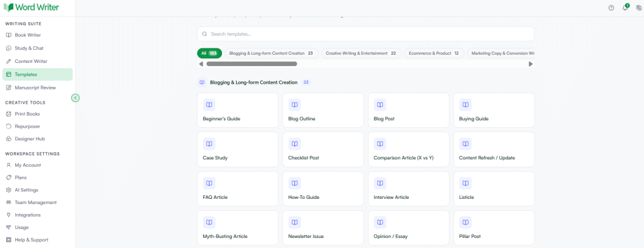Click the Word Writer logo
The width and height of the screenshot is (644, 248).
31,8
